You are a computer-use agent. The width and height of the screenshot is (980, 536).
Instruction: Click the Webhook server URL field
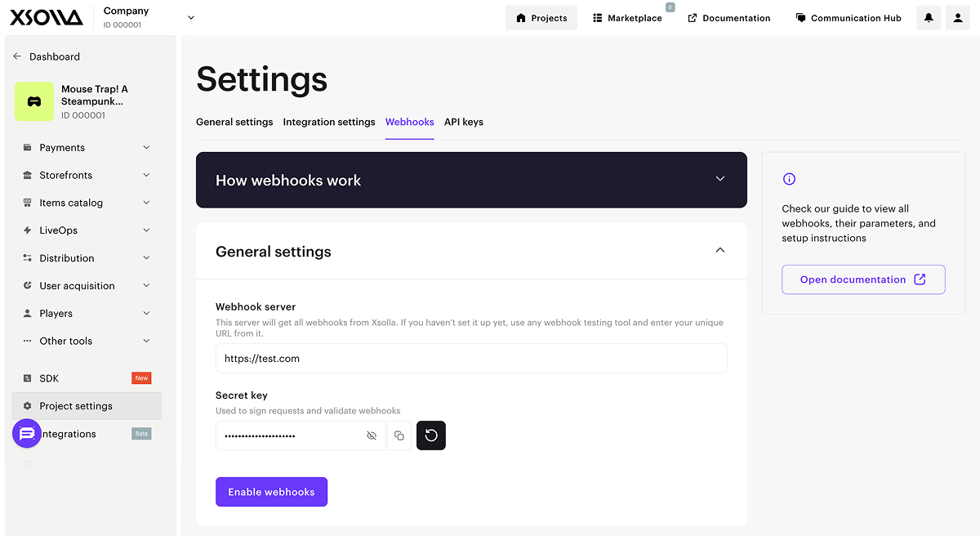471,358
